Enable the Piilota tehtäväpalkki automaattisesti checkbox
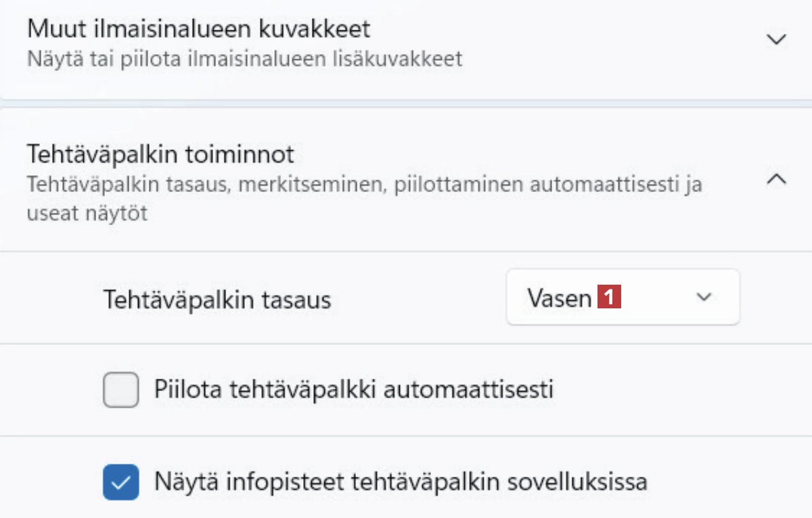The height and width of the screenshot is (518, 812). point(121,390)
